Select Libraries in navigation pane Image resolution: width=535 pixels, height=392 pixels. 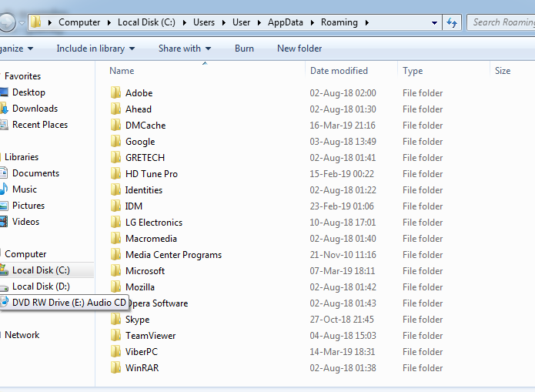tap(22, 157)
